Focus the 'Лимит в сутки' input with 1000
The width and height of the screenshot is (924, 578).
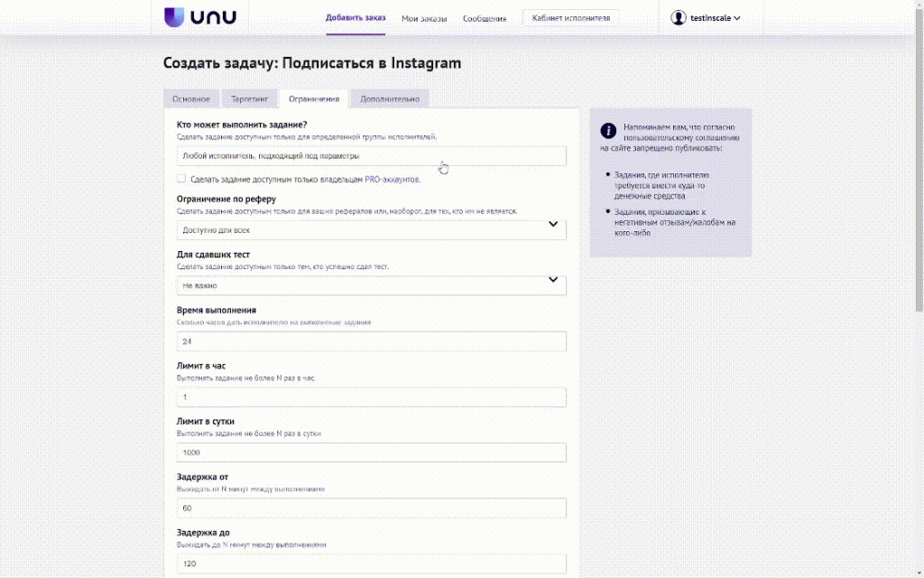[x=371, y=452]
